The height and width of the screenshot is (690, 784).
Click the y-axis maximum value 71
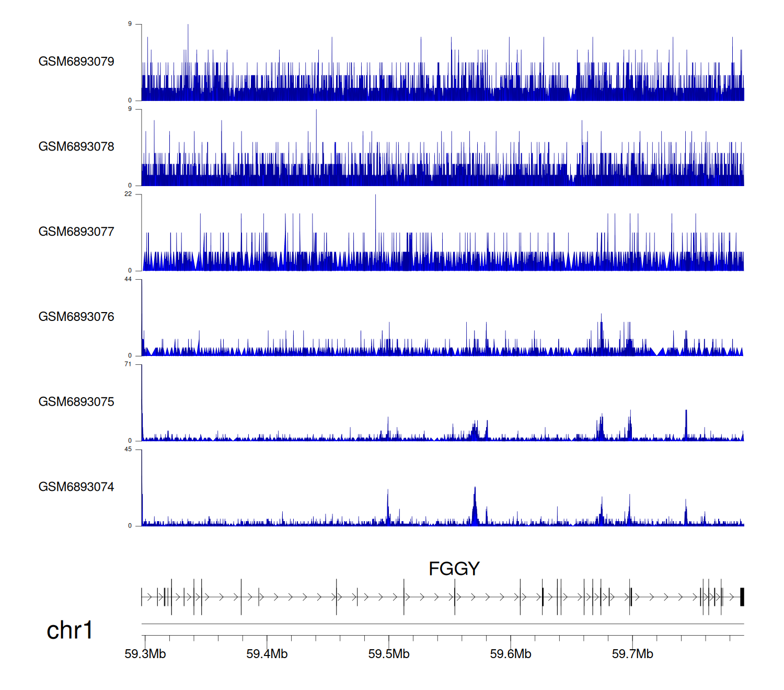click(x=128, y=364)
